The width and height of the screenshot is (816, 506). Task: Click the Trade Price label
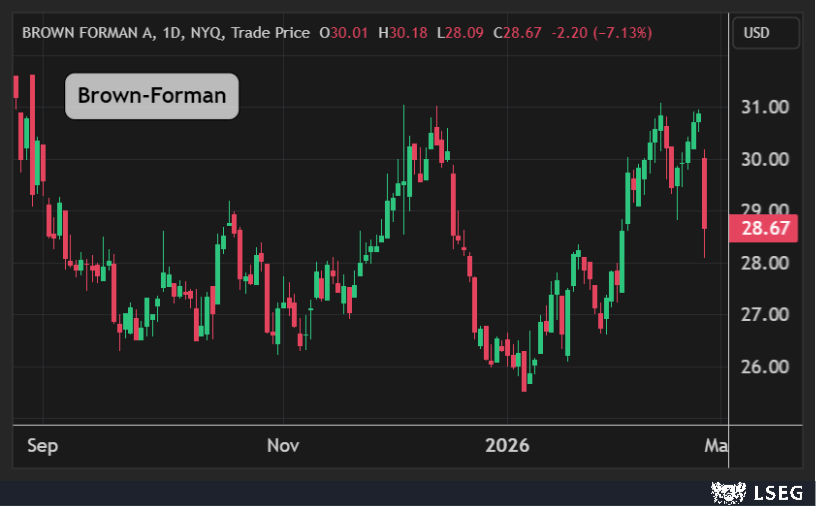tap(269, 33)
